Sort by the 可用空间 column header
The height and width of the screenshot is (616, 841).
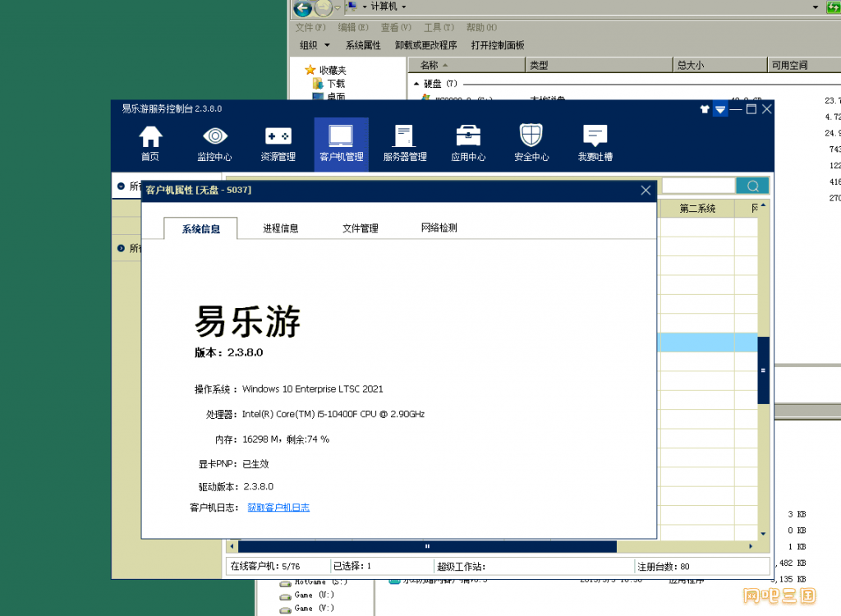(x=805, y=65)
